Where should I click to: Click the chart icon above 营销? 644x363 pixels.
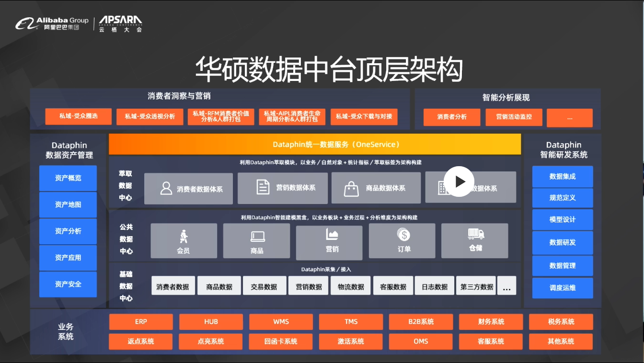pyautogui.click(x=332, y=235)
